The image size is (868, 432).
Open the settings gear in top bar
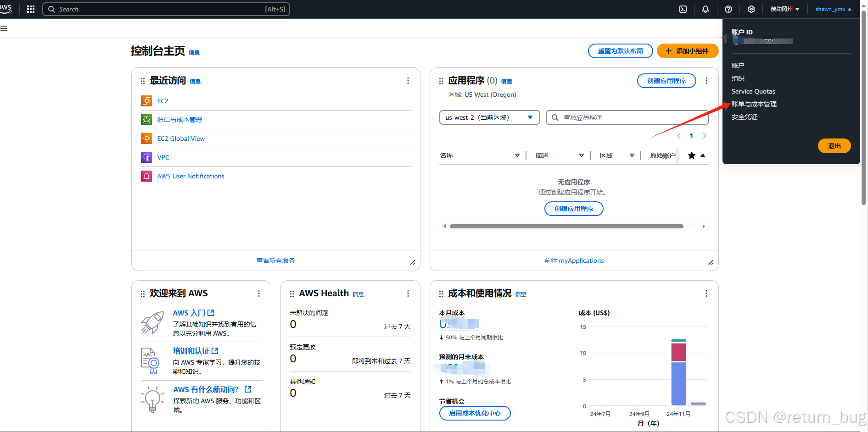751,9
